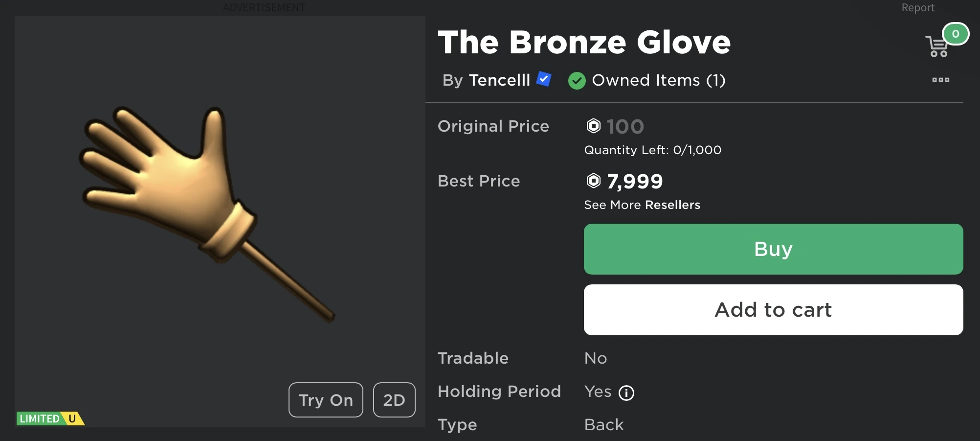Click the Add to cart button
Image resolution: width=980 pixels, height=441 pixels.
(773, 309)
